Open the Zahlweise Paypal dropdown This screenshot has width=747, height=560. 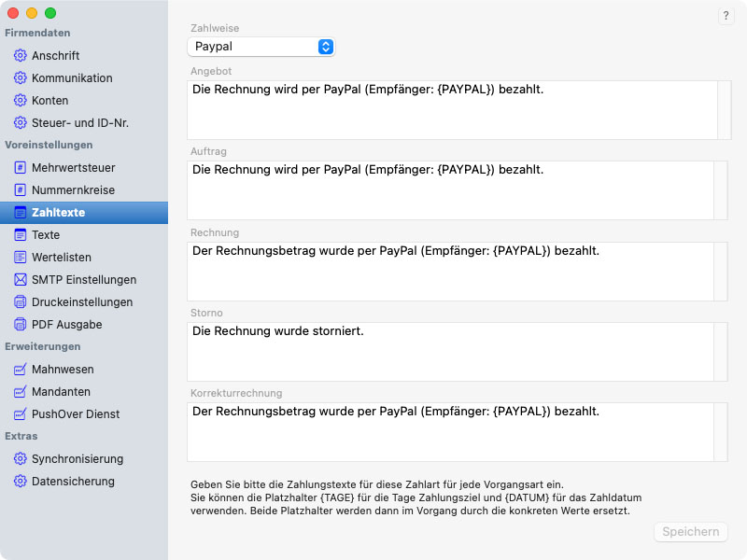tap(261, 47)
